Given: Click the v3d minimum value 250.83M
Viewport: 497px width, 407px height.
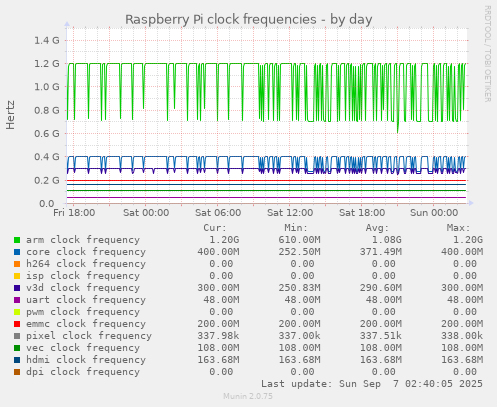Looking at the screenshot, I should click(299, 288).
